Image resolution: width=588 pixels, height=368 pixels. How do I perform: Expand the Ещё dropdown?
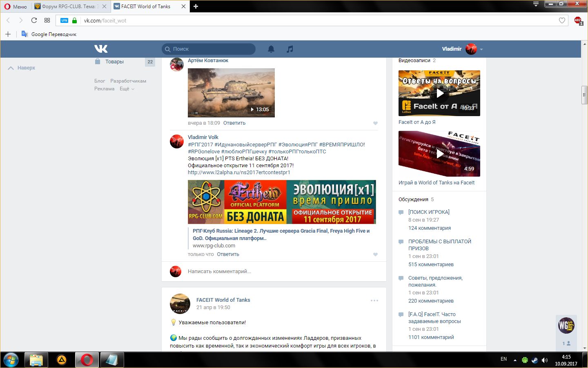pos(127,89)
